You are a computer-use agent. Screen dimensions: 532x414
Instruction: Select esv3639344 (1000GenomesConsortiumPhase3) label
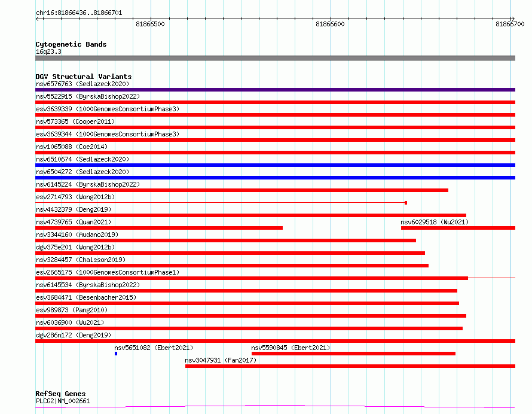(108, 134)
